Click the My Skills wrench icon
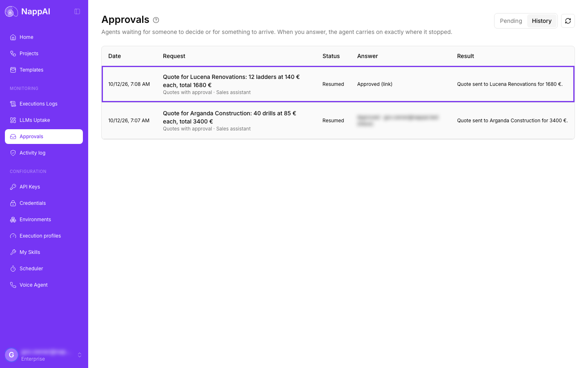588x368 pixels. point(13,252)
